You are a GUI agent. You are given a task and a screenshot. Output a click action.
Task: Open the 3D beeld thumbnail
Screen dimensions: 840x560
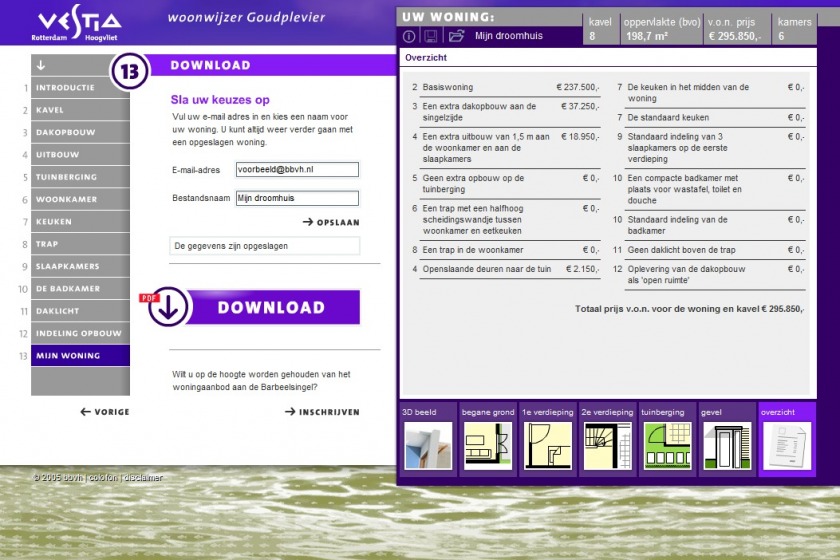coord(427,445)
